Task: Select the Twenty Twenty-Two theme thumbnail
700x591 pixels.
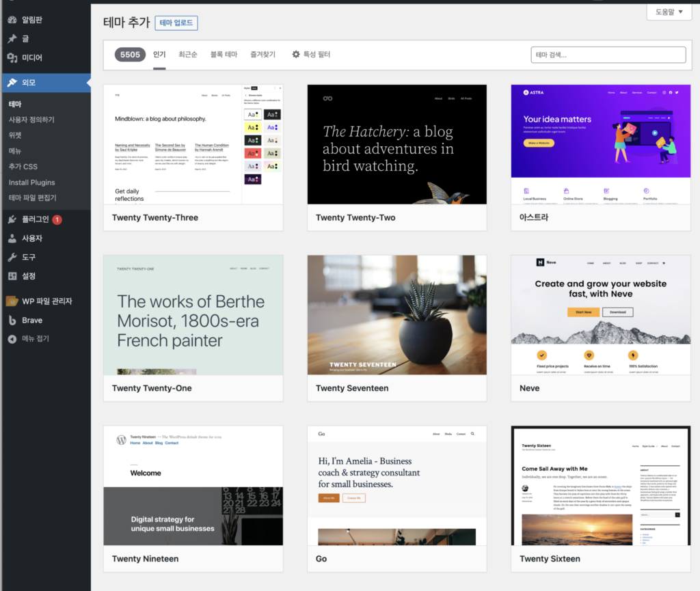Action: point(397,145)
